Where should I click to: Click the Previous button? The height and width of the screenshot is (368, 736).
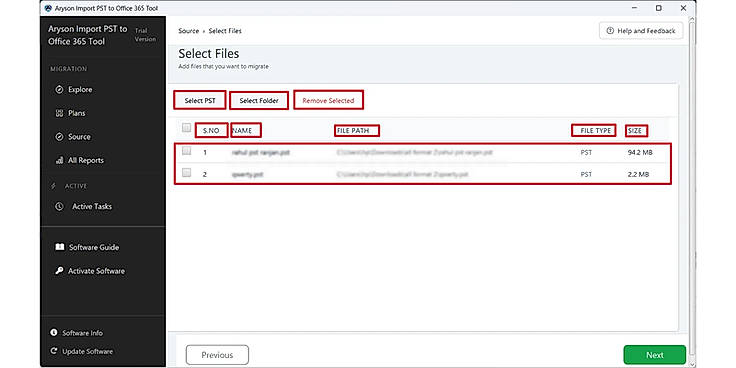click(217, 355)
